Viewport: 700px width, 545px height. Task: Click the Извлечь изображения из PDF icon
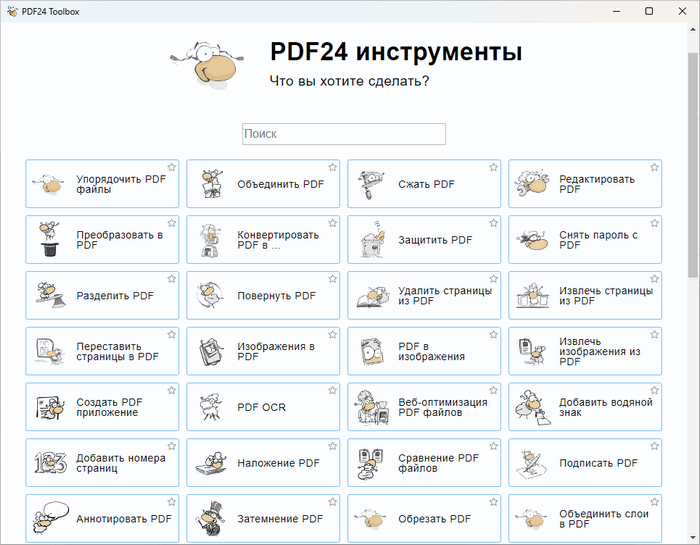[532, 351]
